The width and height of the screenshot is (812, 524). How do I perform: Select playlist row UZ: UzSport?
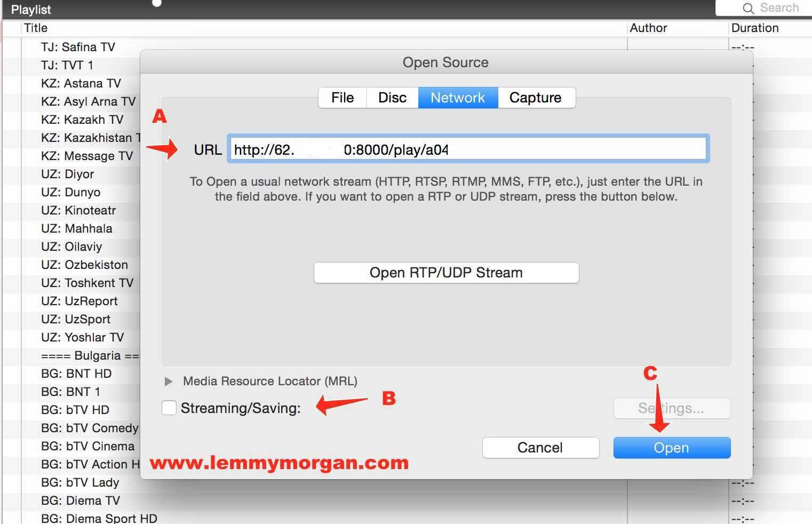pos(76,319)
